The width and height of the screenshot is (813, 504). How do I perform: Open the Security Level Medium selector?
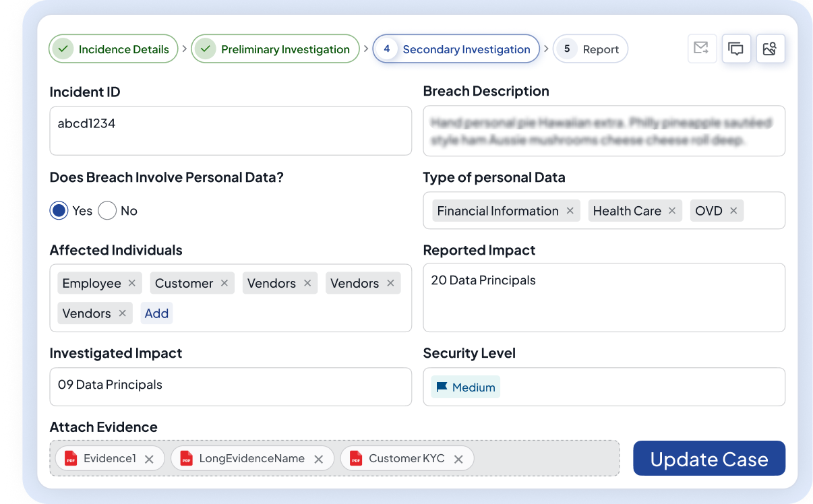466,387
